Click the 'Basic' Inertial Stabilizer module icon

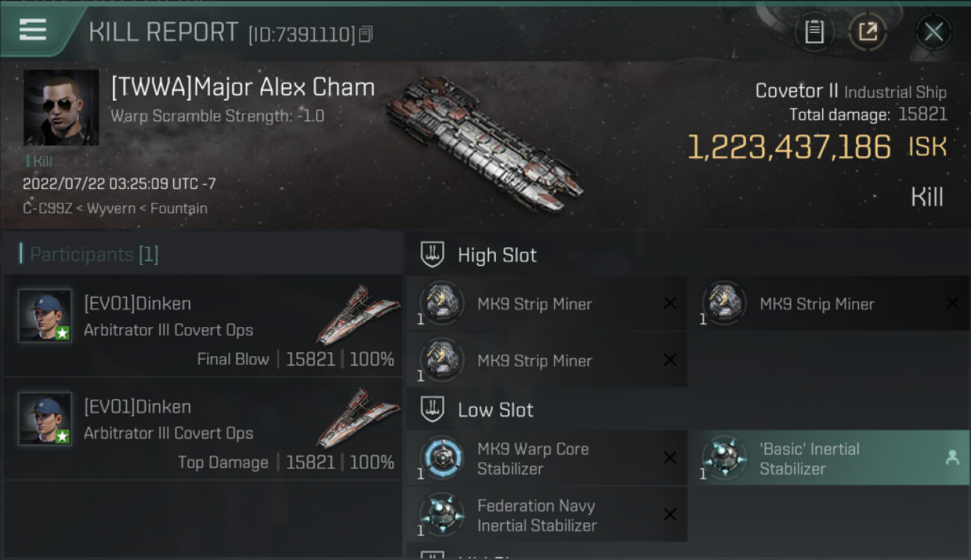click(x=724, y=458)
